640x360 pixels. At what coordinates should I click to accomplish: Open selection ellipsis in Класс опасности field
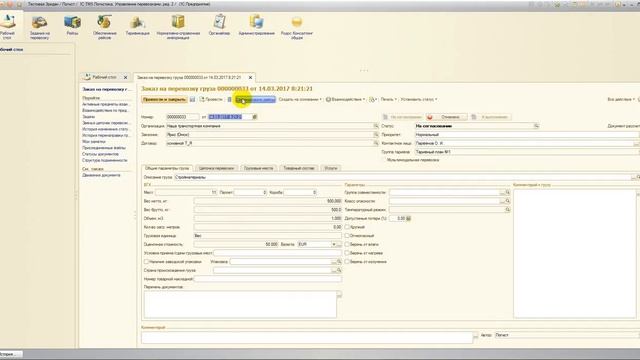502,201
